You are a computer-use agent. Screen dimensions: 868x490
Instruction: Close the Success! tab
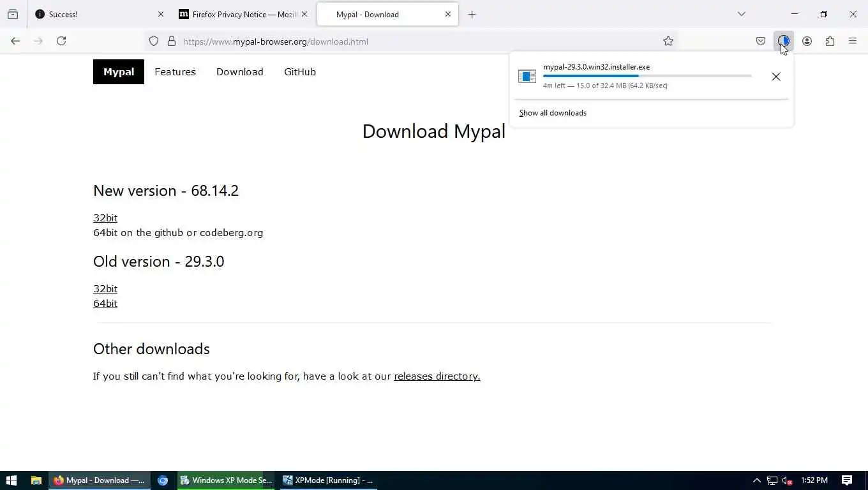[161, 14]
